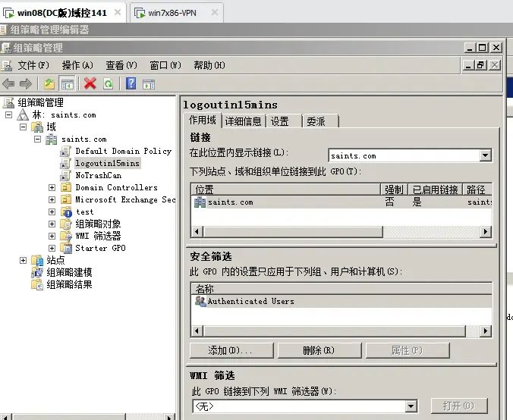
Task: Open the 文件(F) menu
Action: pos(33,65)
